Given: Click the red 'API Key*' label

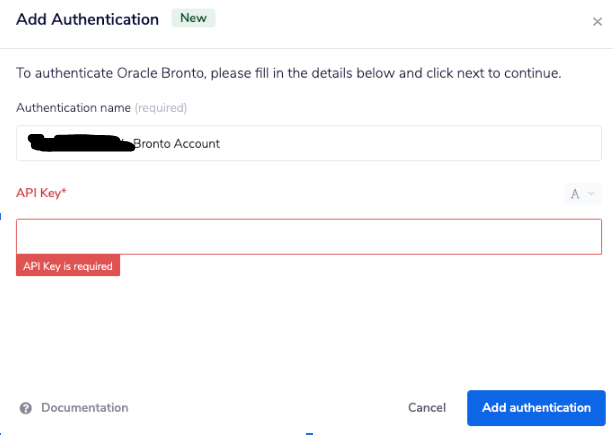Looking at the screenshot, I should 41,193.
